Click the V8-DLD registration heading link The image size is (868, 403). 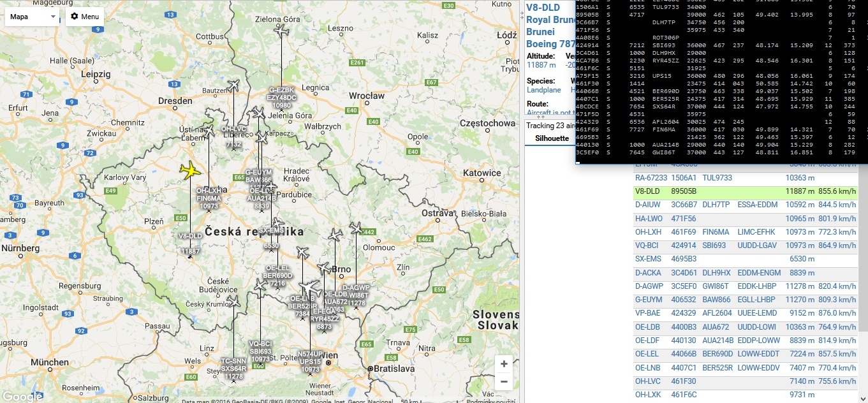[543, 8]
